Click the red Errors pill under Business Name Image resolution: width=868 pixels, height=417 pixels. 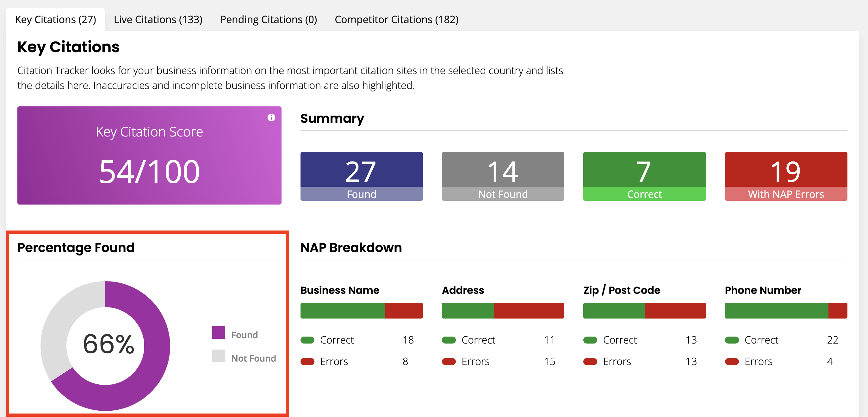pyautogui.click(x=307, y=361)
